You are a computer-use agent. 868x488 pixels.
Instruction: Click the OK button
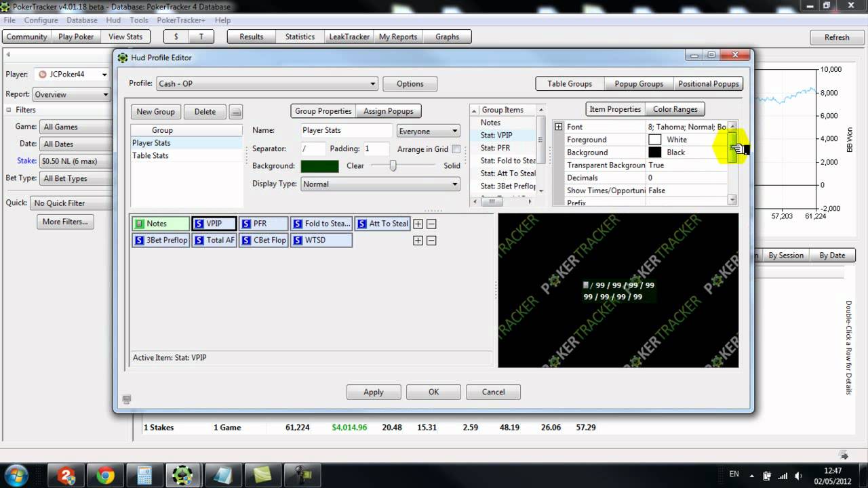click(433, 392)
